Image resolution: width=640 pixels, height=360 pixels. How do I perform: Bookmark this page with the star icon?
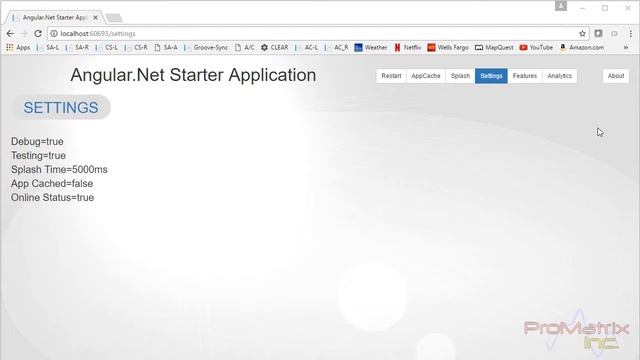coord(582,33)
